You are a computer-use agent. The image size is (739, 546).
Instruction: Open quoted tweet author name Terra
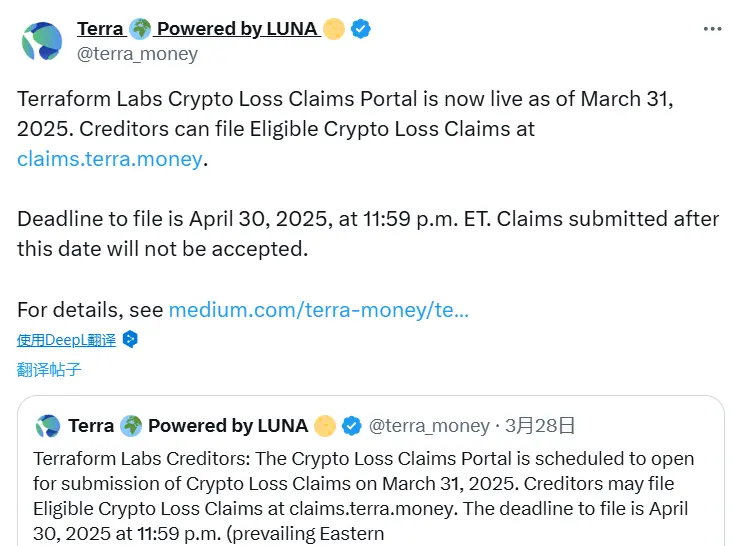[x=91, y=426]
